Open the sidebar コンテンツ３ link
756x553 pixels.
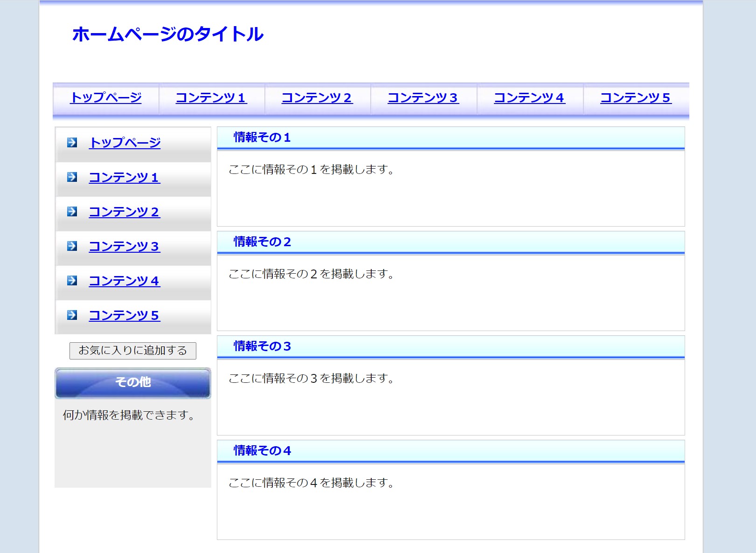(125, 247)
